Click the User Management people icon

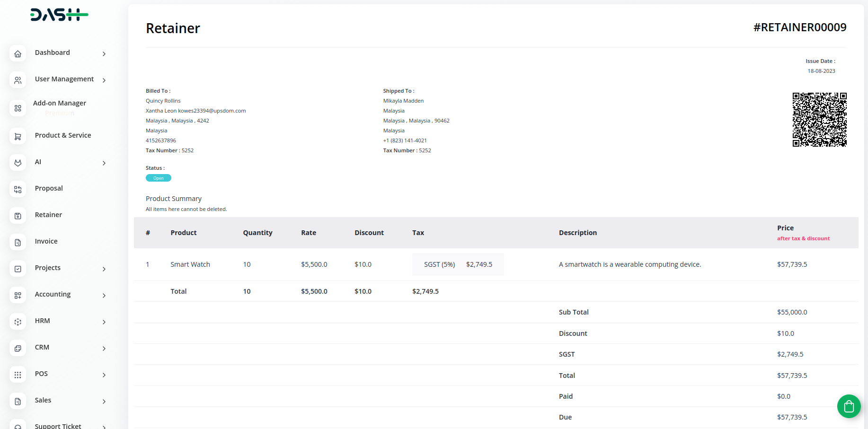pyautogui.click(x=18, y=80)
